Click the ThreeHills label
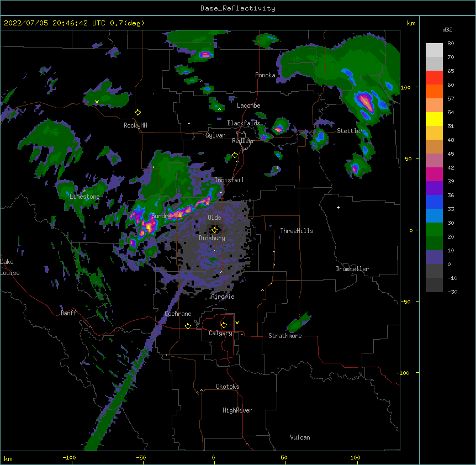Image resolution: width=476 pixels, height=465 pixels. coord(297,231)
